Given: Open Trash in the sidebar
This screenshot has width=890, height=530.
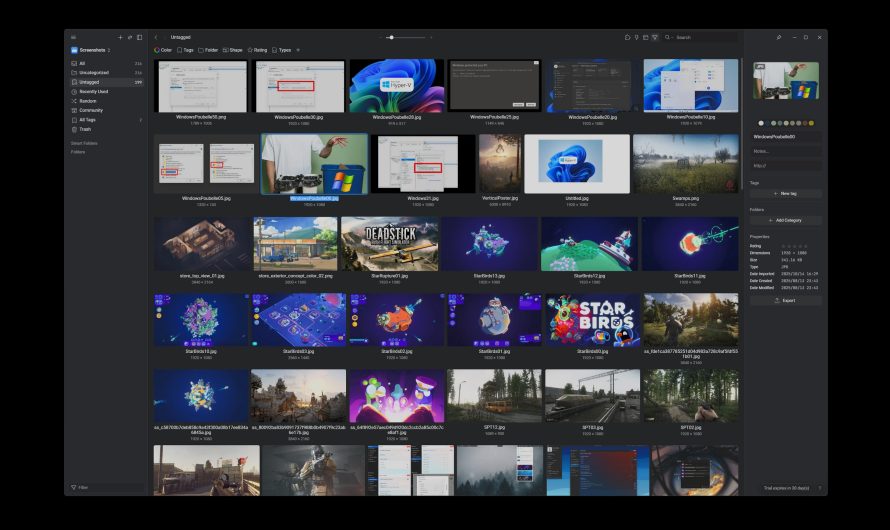Looking at the screenshot, I should click(85, 129).
